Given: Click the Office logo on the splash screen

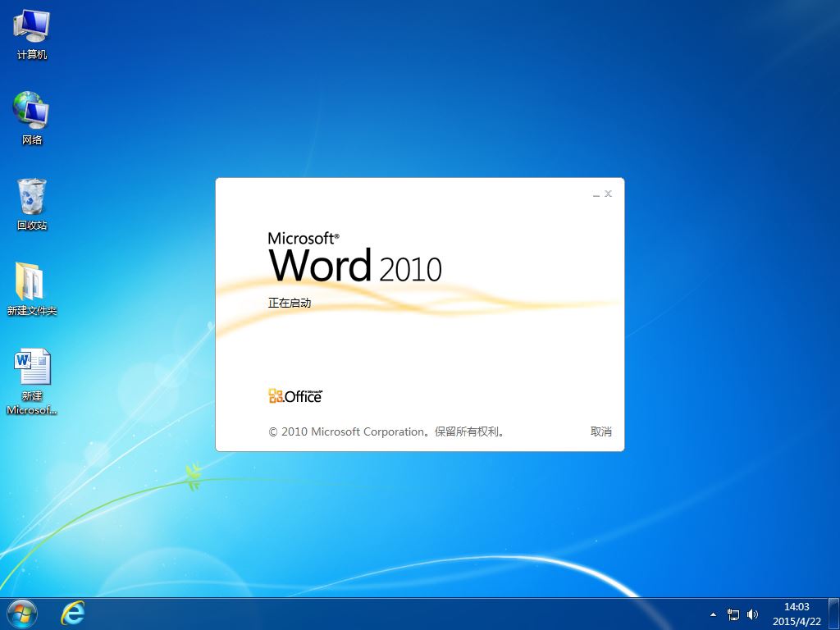Looking at the screenshot, I should tap(295, 396).
